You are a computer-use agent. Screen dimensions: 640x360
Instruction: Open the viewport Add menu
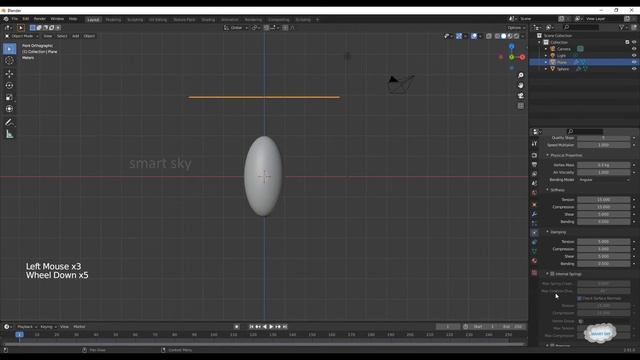[76, 36]
